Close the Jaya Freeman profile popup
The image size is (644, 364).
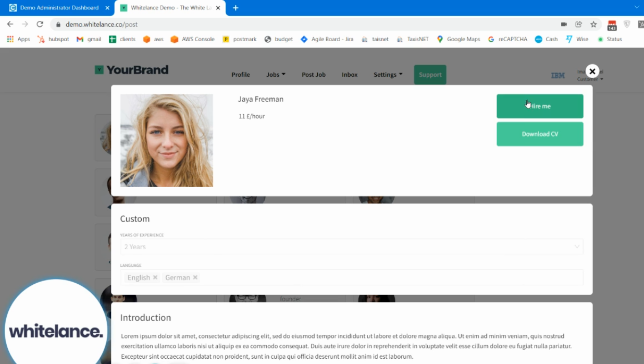pos(592,71)
